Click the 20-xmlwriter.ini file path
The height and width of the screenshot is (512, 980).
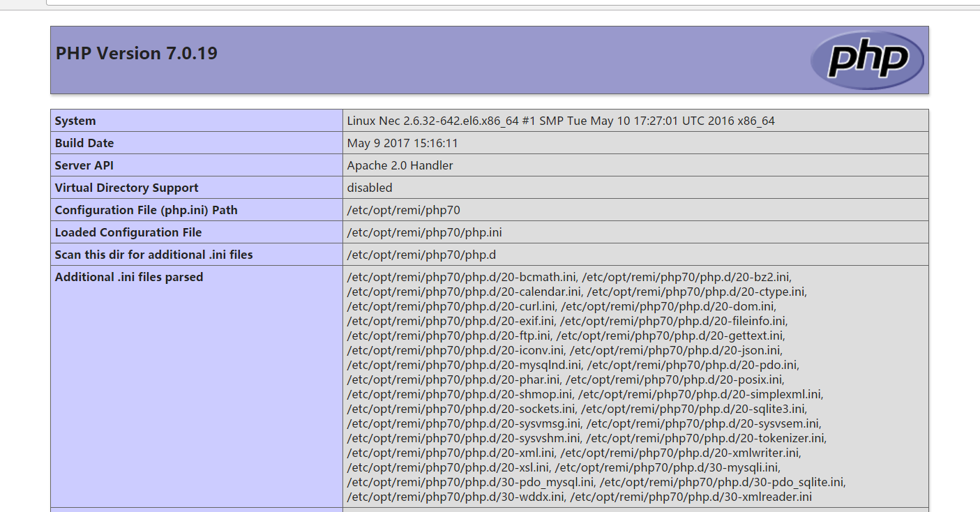680,453
